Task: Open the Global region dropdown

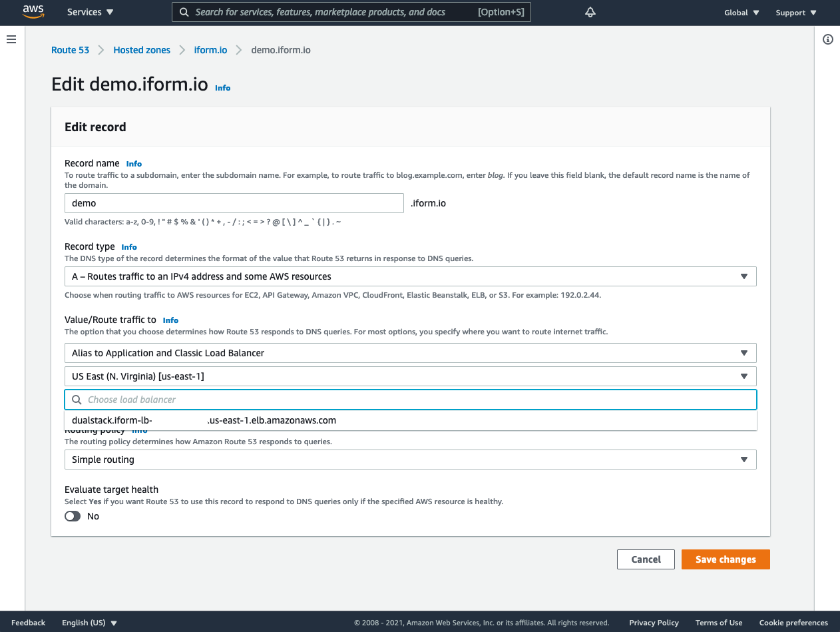Action: [741, 13]
